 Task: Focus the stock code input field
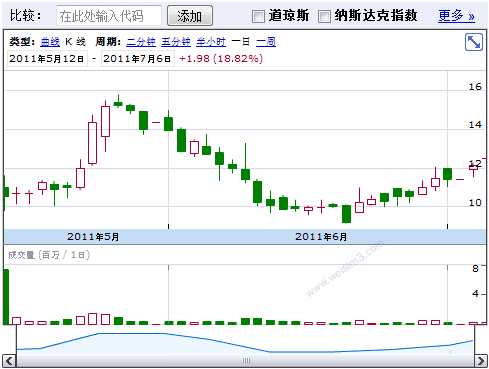coord(109,16)
